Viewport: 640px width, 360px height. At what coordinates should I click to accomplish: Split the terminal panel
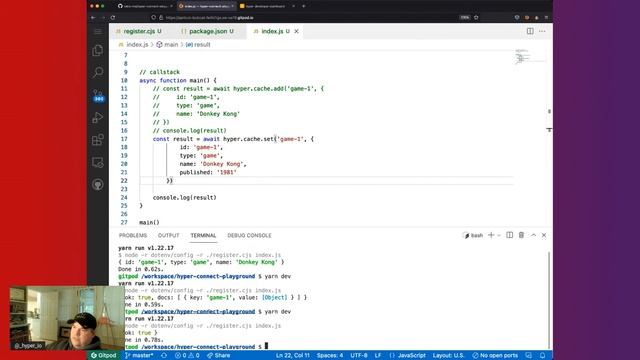click(509, 235)
